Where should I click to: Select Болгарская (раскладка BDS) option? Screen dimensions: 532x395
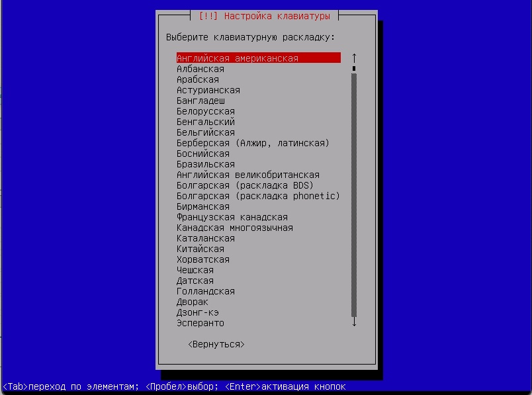[245, 185]
